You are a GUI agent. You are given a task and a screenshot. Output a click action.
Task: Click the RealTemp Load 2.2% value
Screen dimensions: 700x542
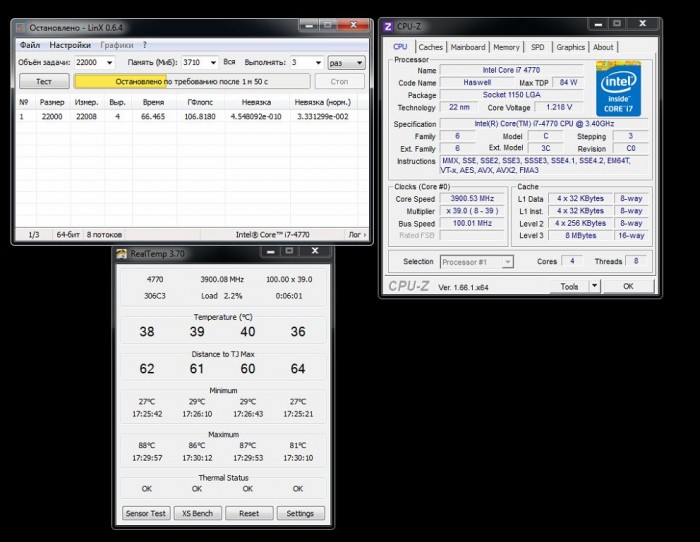tap(221, 296)
